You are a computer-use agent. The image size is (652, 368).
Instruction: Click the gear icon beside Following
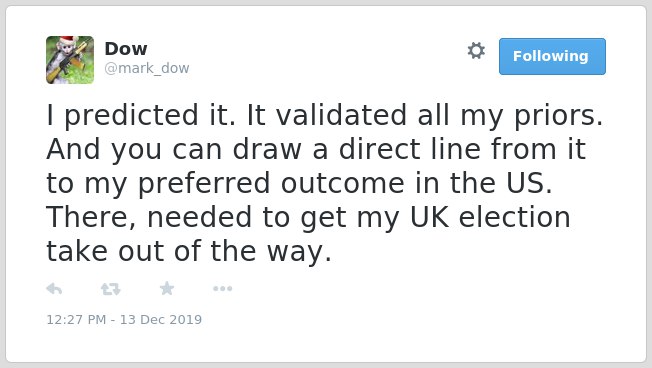(476, 51)
